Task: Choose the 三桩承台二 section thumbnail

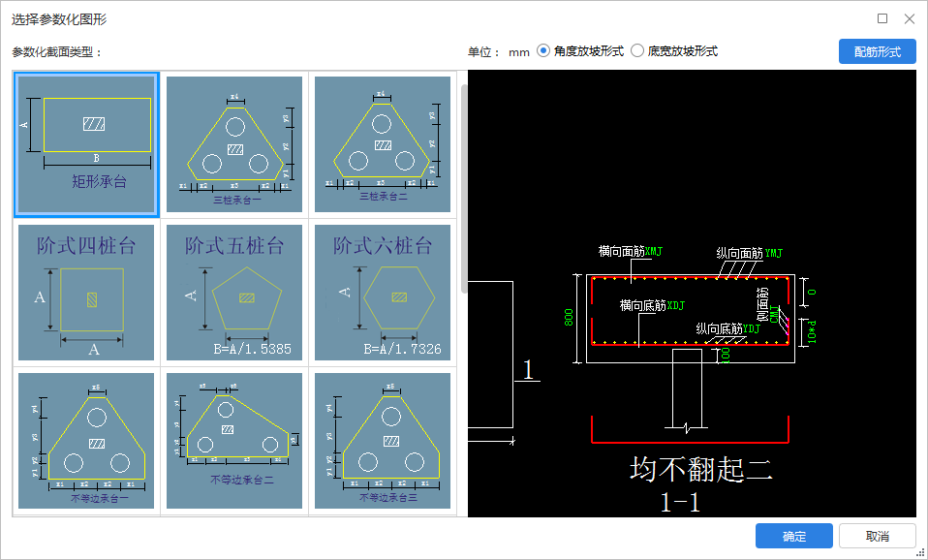Action: point(383,144)
